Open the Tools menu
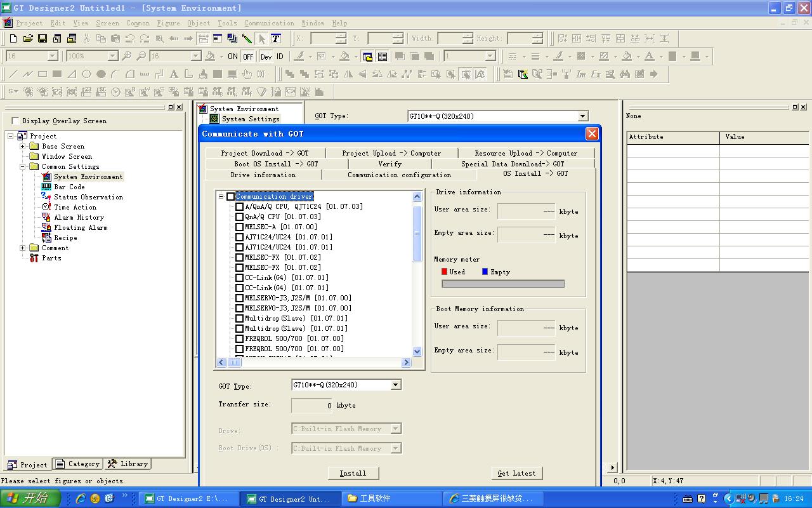812x508 pixels. click(x=227, y=23)
